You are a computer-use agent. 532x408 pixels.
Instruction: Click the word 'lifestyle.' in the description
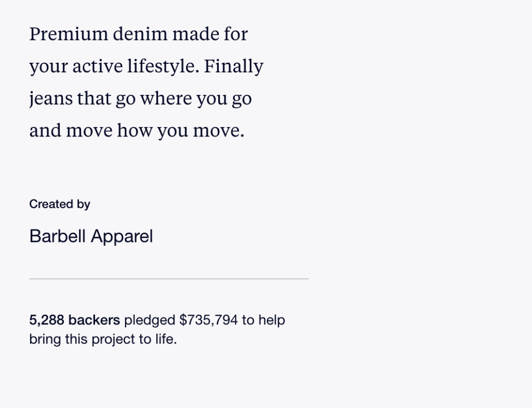coord(163,66)
